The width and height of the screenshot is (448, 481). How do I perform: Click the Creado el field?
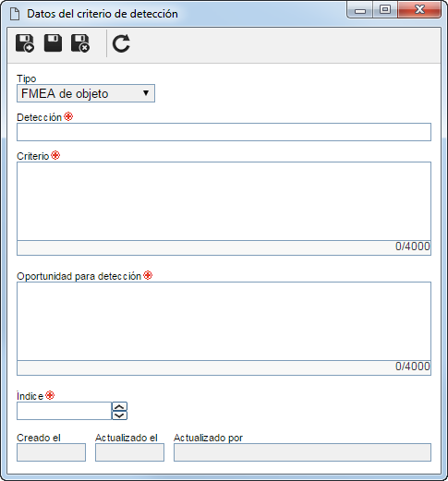(51, 452)
